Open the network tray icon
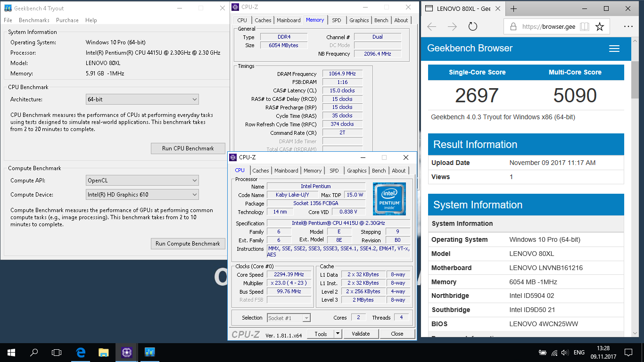644x362 pixels. click(x=554, y=352)
